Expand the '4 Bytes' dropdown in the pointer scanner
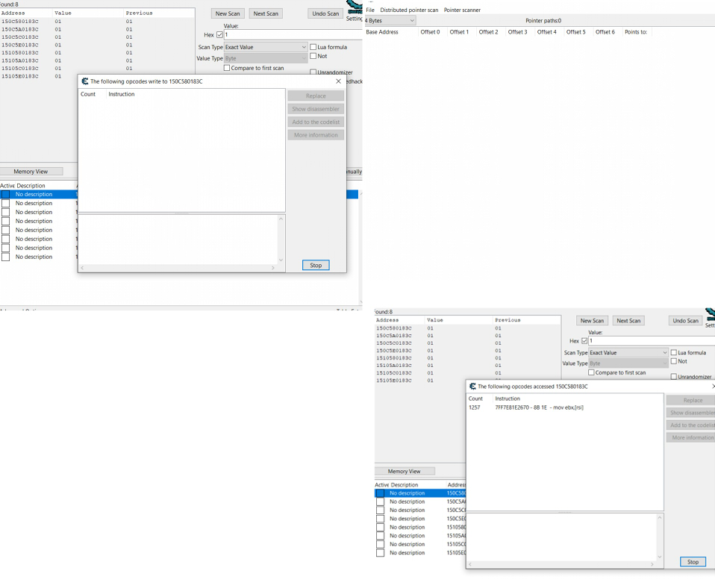Screen dimensions: 715x588 (390, 21)
